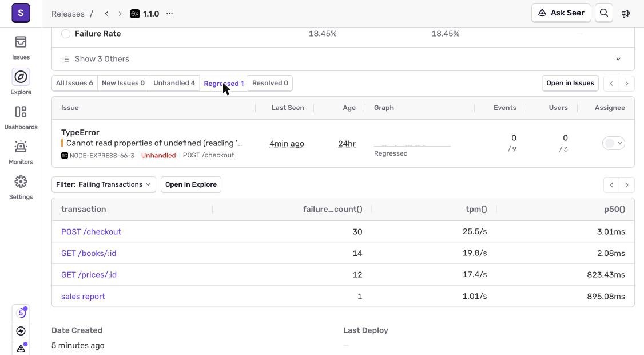Click the NODE-EXPRESS-66-3 short ID
This screenshot has width=644, height=355.
102,156
